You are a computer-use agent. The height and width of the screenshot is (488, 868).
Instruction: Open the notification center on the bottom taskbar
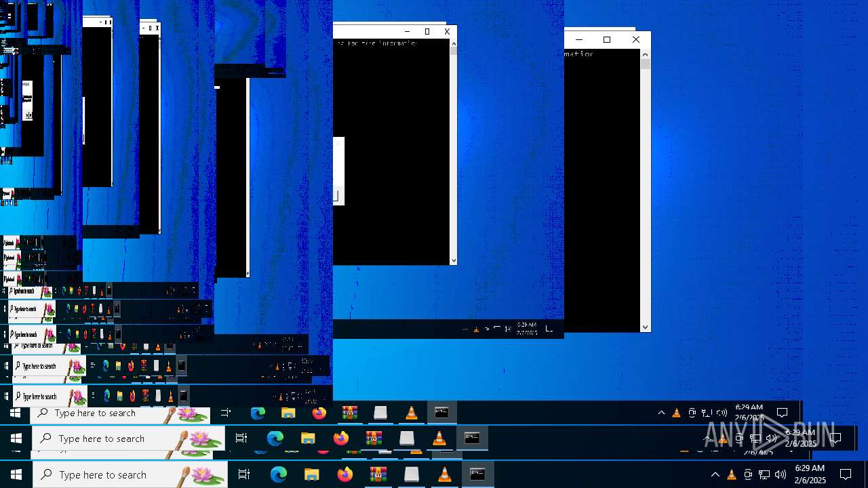tap(846, 474)
